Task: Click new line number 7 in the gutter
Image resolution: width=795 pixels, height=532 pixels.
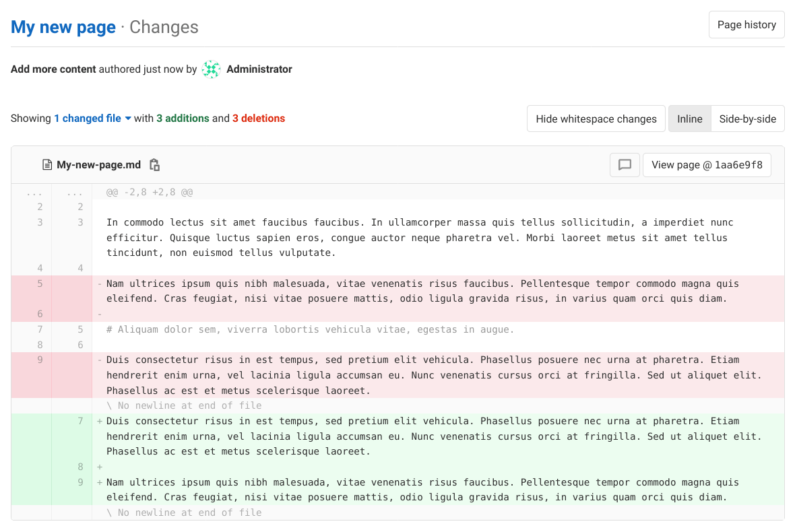Action: pos(80,420)
